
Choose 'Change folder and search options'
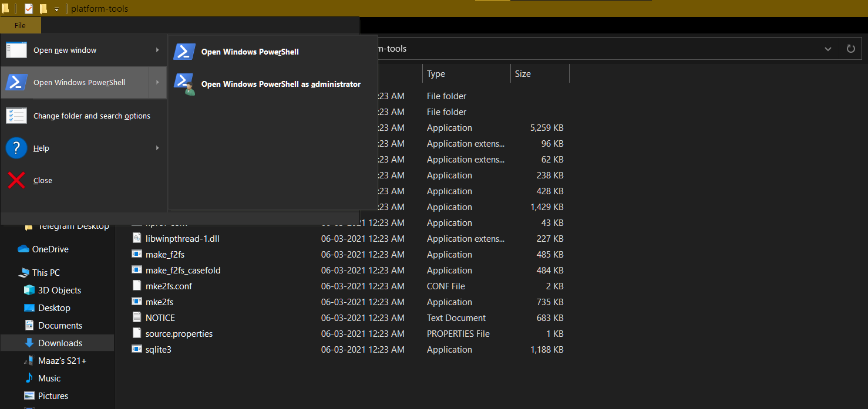coord(84,116)
